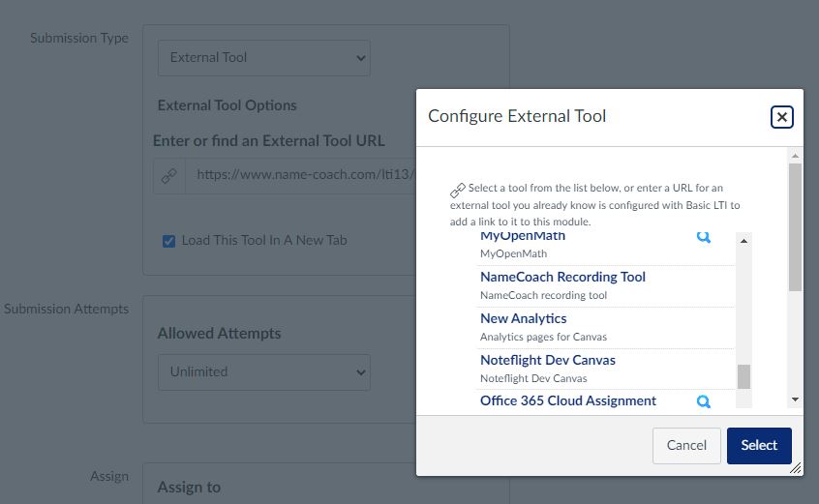Screen dimensions: 819x504
Task: Click the 'Assign to' label
Action: pyautogui.click(x=189, y=488)
